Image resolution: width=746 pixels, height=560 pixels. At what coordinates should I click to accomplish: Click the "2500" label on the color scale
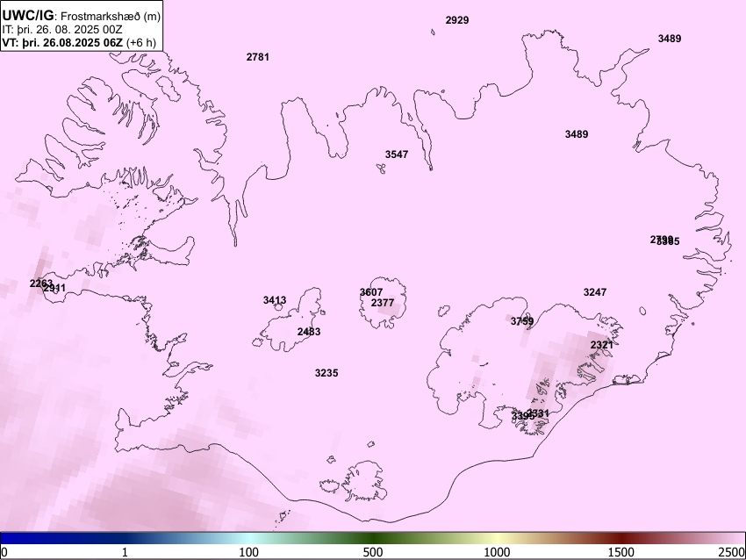tap(732, 552)
